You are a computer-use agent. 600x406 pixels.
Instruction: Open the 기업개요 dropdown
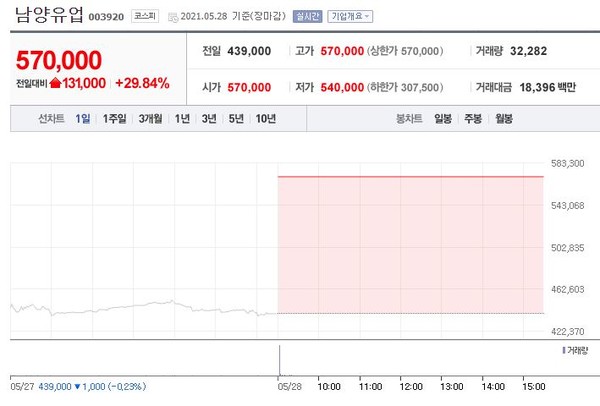(350, 17)
